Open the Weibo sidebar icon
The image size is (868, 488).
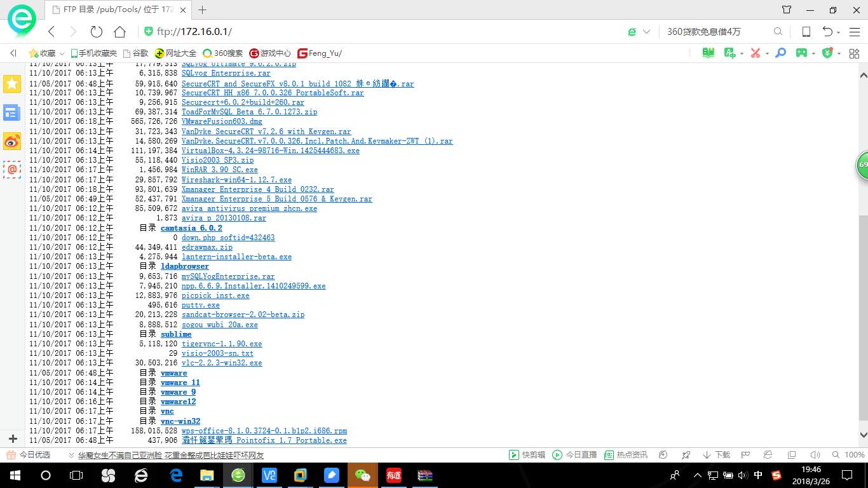click(12, 141)
